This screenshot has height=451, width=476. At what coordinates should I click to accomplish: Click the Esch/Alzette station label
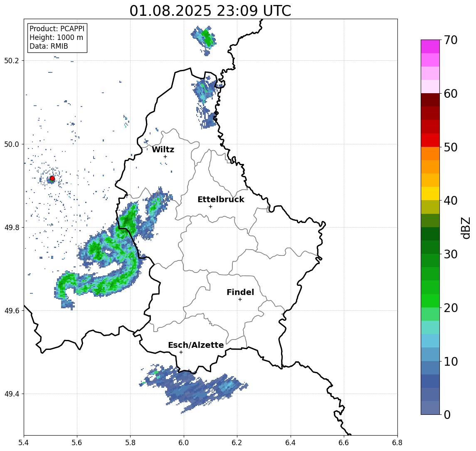coord(196,345)
